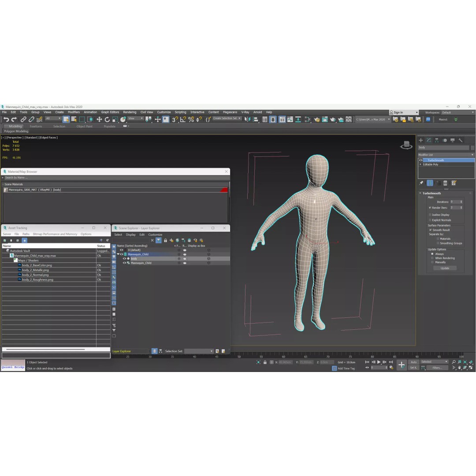This screenshot has width=476, height=476.
Task: Click the Unlink Selection icon
Action: 31,119
